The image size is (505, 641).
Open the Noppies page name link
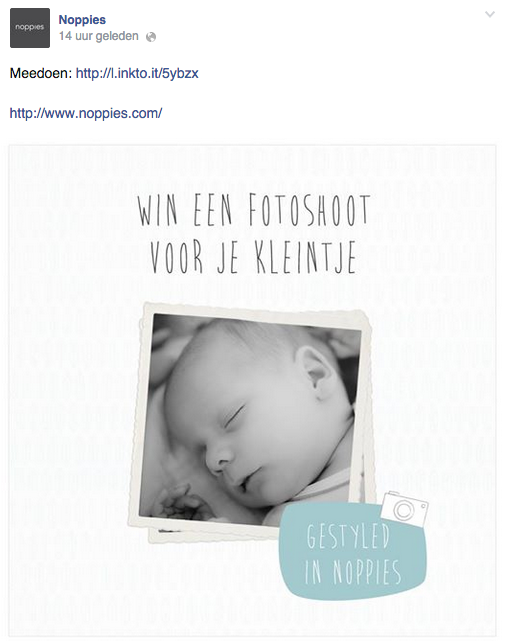(82, 20)
